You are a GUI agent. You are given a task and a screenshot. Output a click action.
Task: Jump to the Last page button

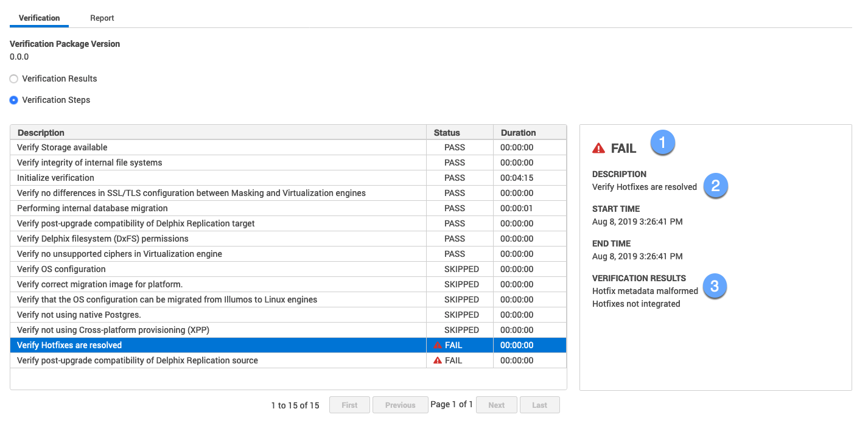[x=539, y=405]
